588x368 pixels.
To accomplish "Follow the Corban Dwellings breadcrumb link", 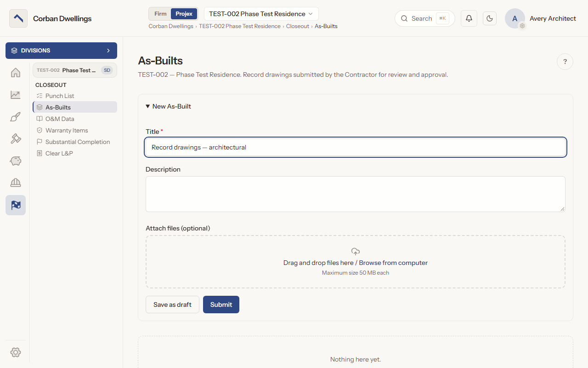I will 171,26.
